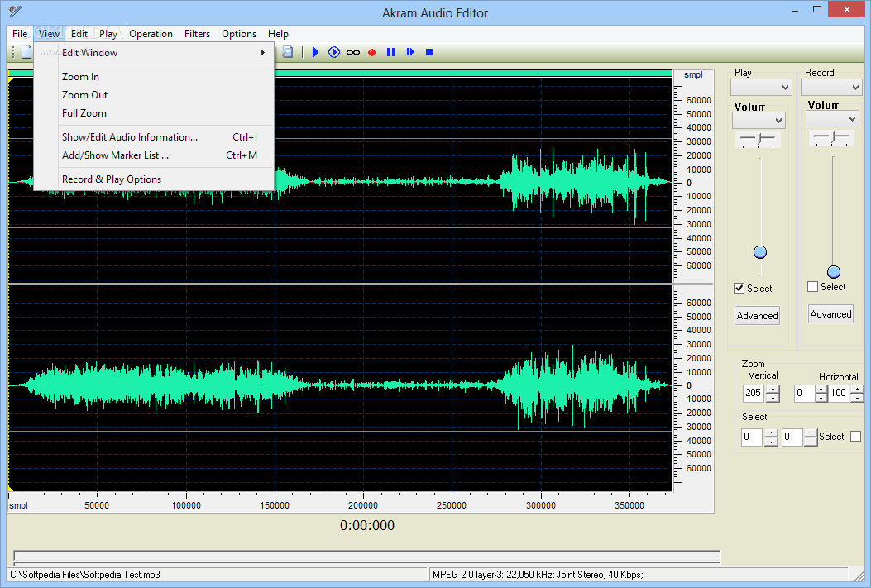Click the blue Pause icon
Image resolution: width=871 pixels, height=588 pixels.
(x=391, y=52)
